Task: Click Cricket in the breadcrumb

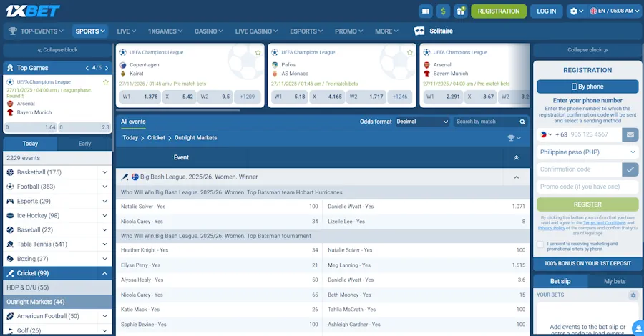Action: coord(156,138)
